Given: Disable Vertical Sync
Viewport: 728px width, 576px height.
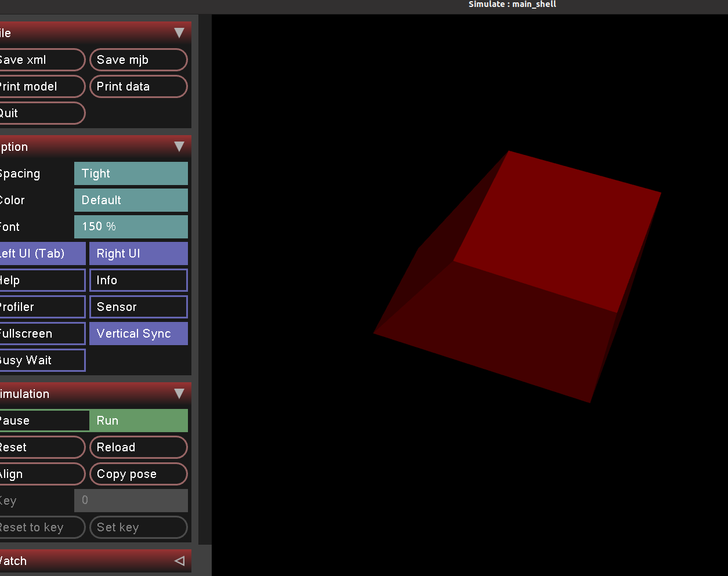Looking at the screenshot, I should [139, 334].
